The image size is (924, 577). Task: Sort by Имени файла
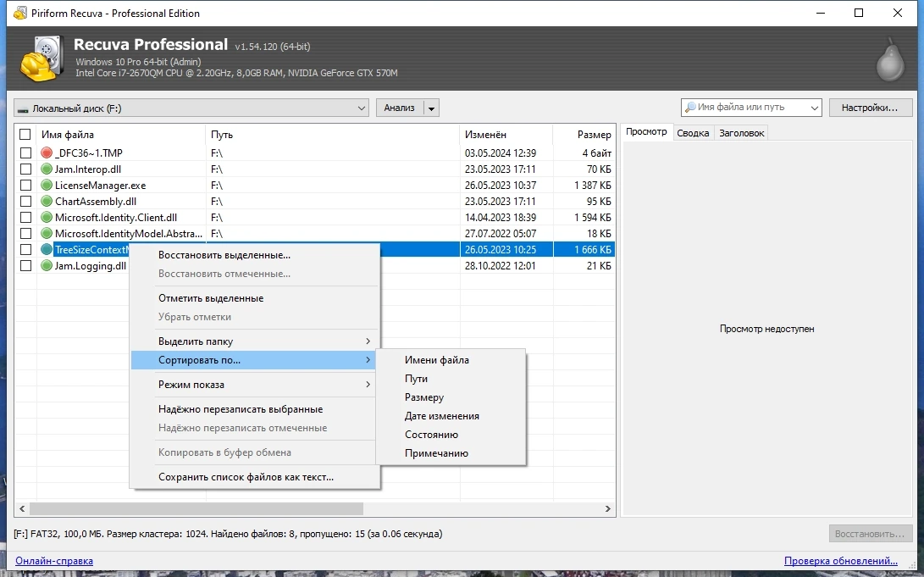(x=451, y=360)
